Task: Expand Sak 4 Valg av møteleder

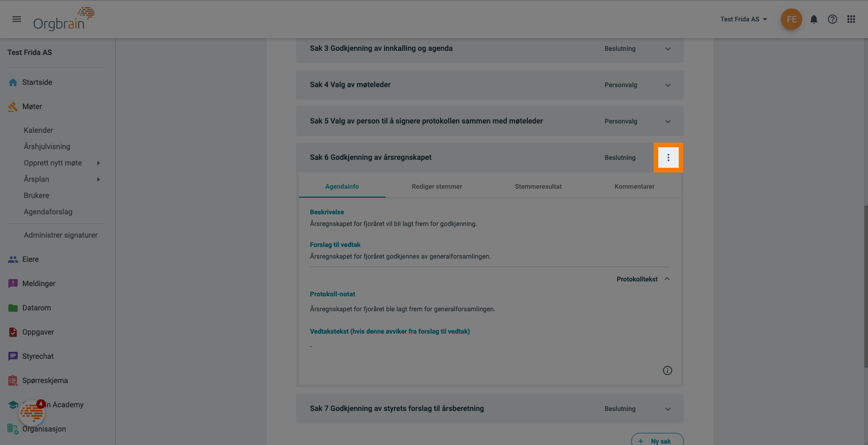Action: [x=668, y=85]
